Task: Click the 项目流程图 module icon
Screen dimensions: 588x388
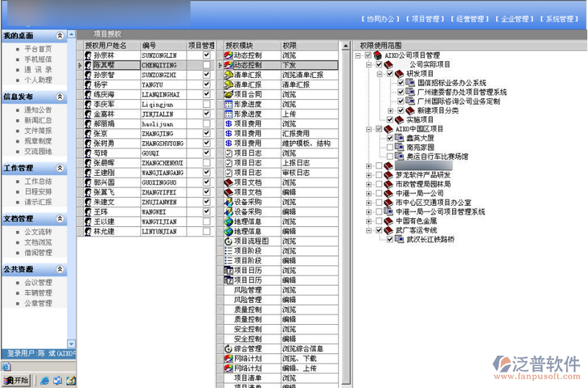Action: (x=228, y=241)
